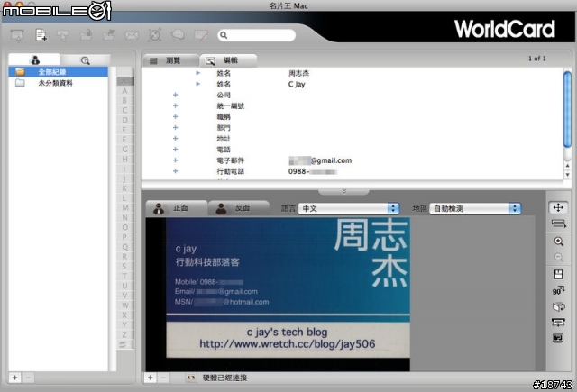The width and height of the screenshot is (577, 392).
Task: Click the add card plus button below image
Action: [x=151, y=378]
